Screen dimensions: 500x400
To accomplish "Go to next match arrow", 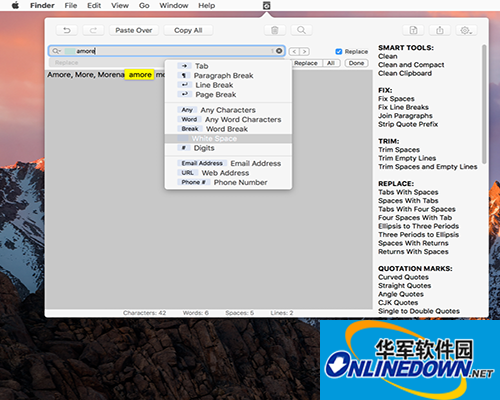I will coord(304,52).
